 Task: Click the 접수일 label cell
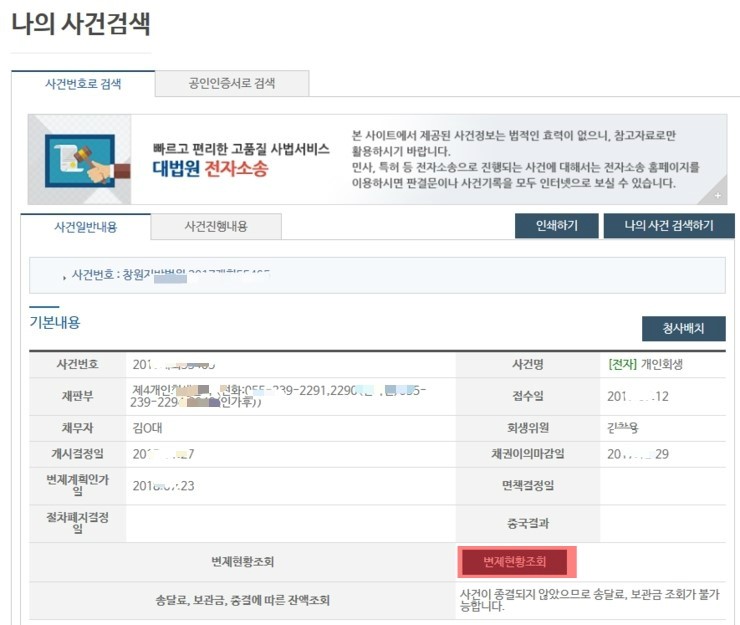pos(528,396)
